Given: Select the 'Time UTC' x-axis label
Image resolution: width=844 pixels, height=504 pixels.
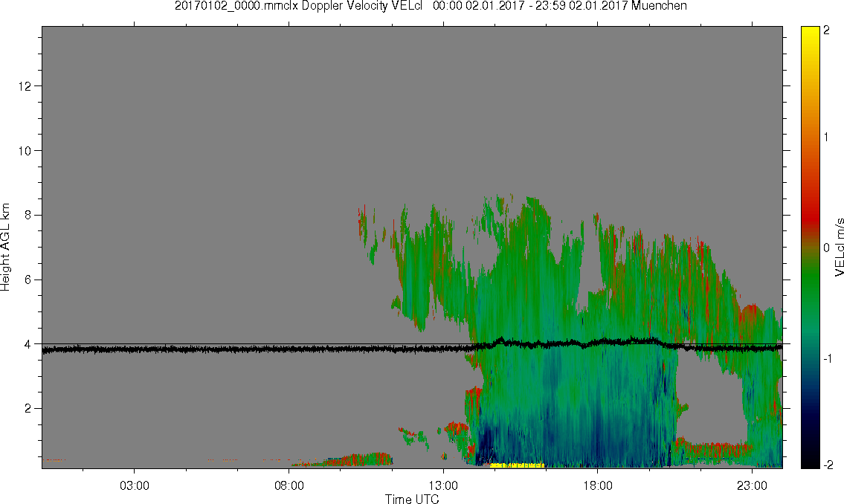Looking at the screenshot, I should coord(412,499).
